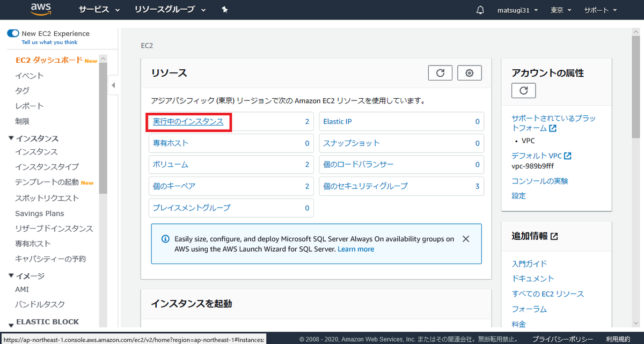
Task: Open キャパシティーの予約 in the sidebar
Action: pyautogui.click(x=50, y=259)
